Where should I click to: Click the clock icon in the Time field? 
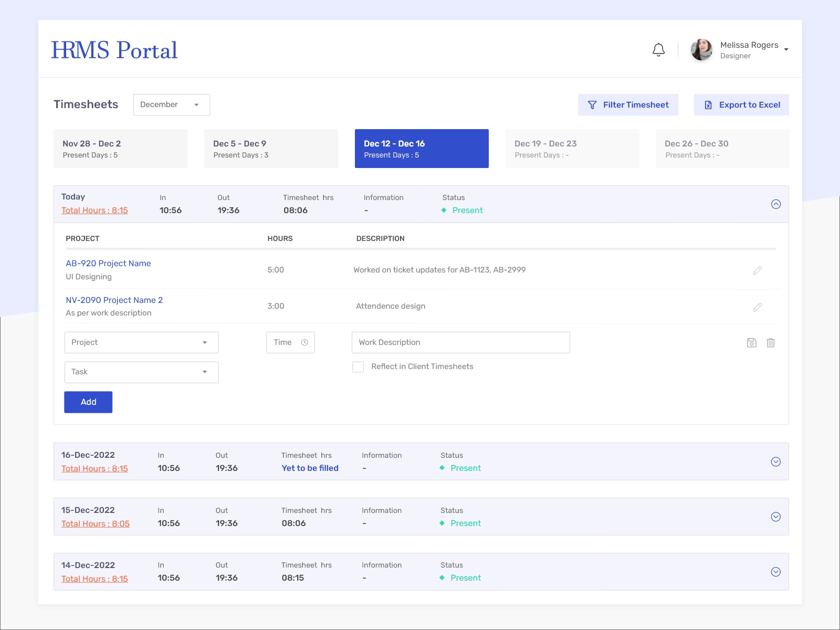pos(304,342)
